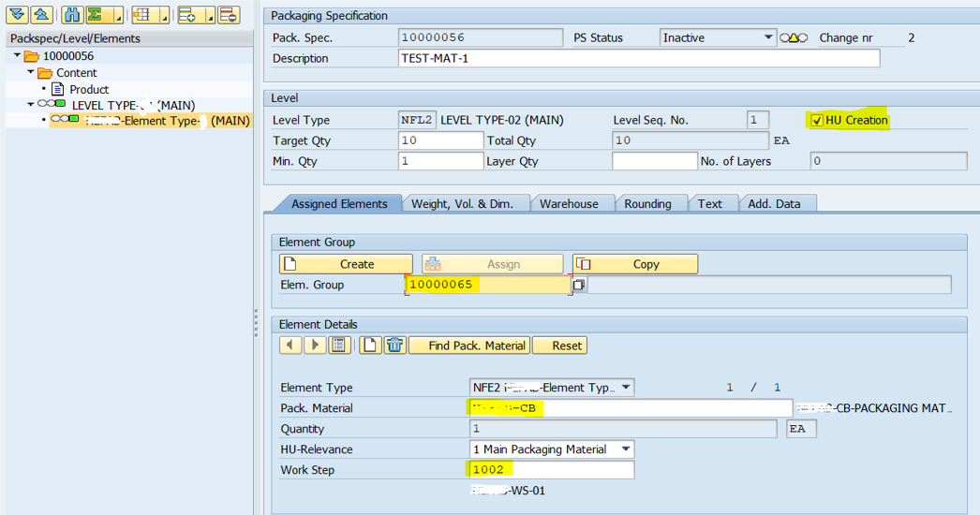Click the binoculars Find icon
Image resolution: width=980 pixels, height=515 pixels.
click(x=73, y=15)
